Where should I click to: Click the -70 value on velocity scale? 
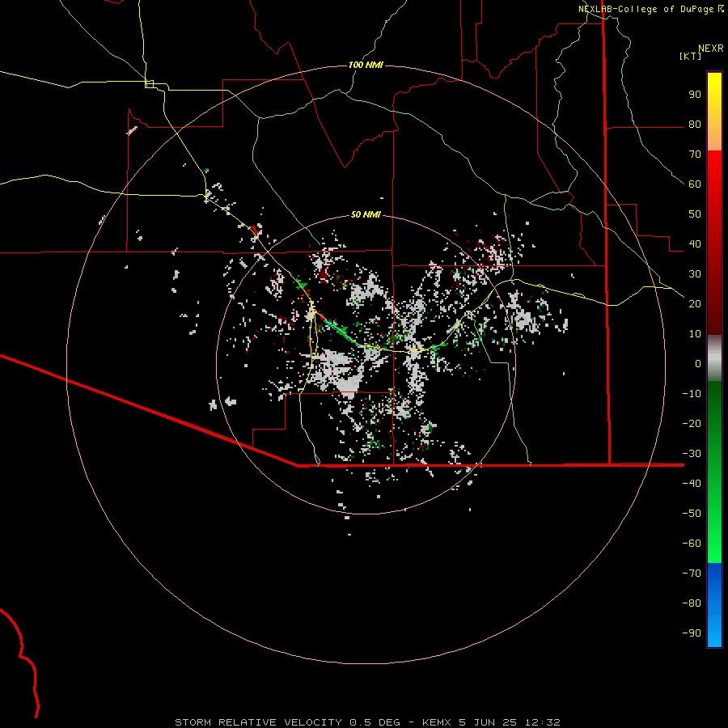click(x=692, y=574)
